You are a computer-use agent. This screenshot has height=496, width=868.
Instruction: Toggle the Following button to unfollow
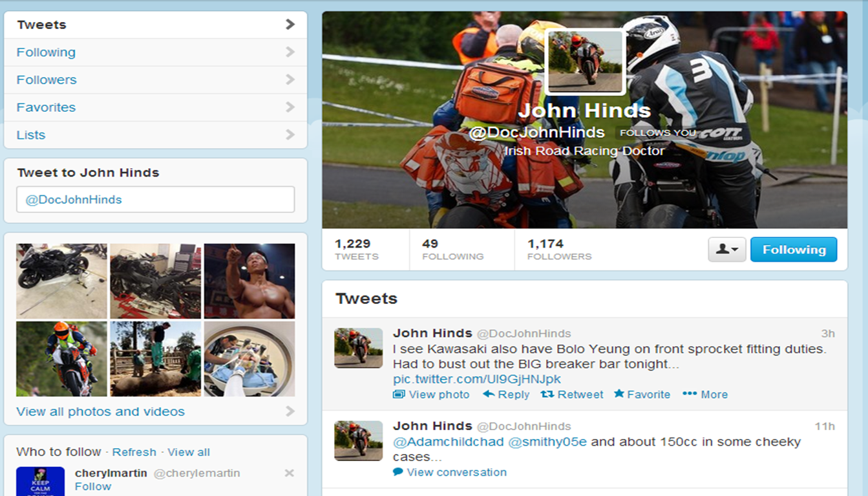pyautogui.click(x=793, y=250)
